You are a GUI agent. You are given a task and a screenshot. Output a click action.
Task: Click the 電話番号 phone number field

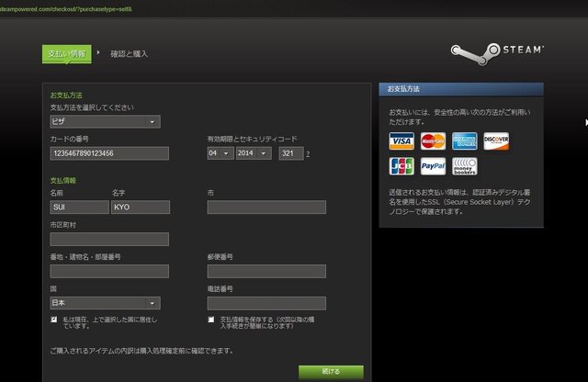click(x=266, y=302)
